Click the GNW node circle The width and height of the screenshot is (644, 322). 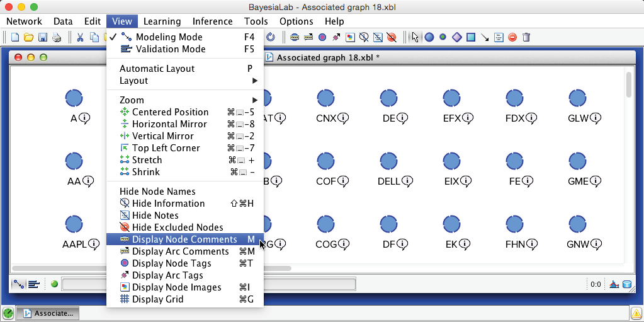[577, 224]
